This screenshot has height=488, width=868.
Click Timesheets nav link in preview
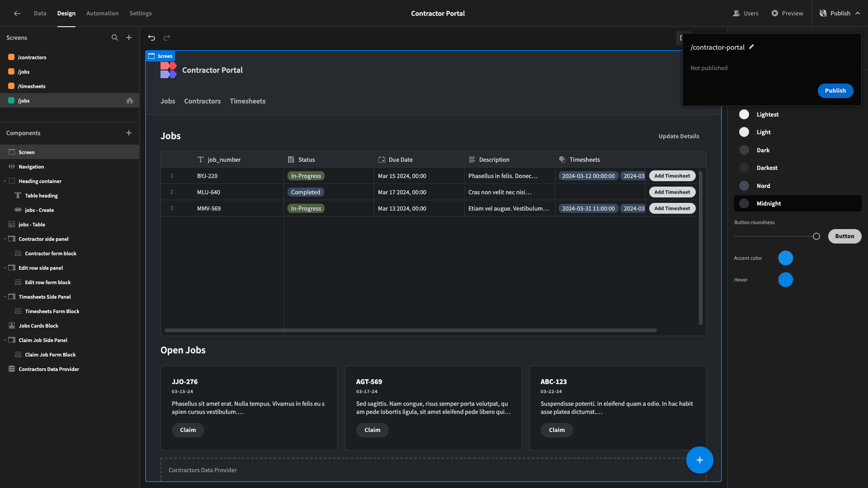(x=248, y=101)
